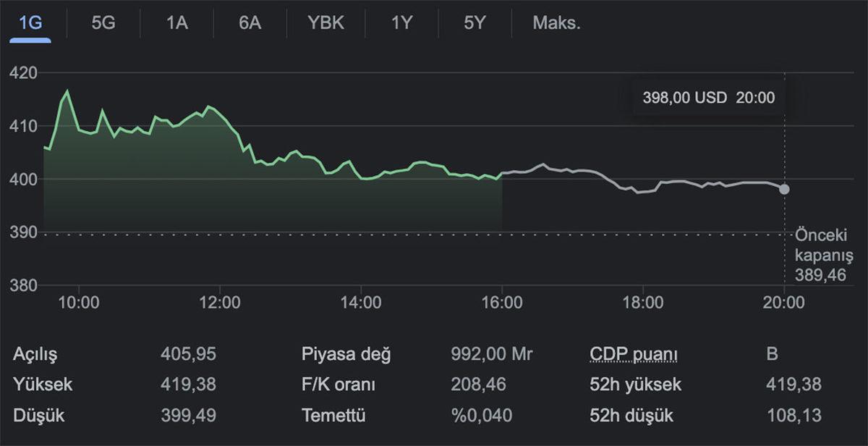Select the Düşük low value 399,49
This screenshot has width=868, height=446.
[190, 416]
